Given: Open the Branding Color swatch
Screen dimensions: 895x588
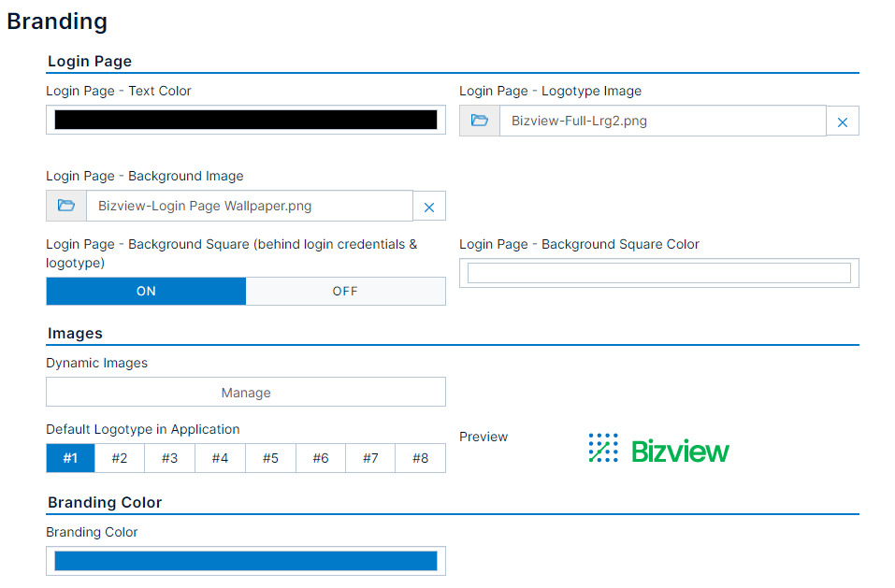Looking at the screenshot, I should pos(245,560).
